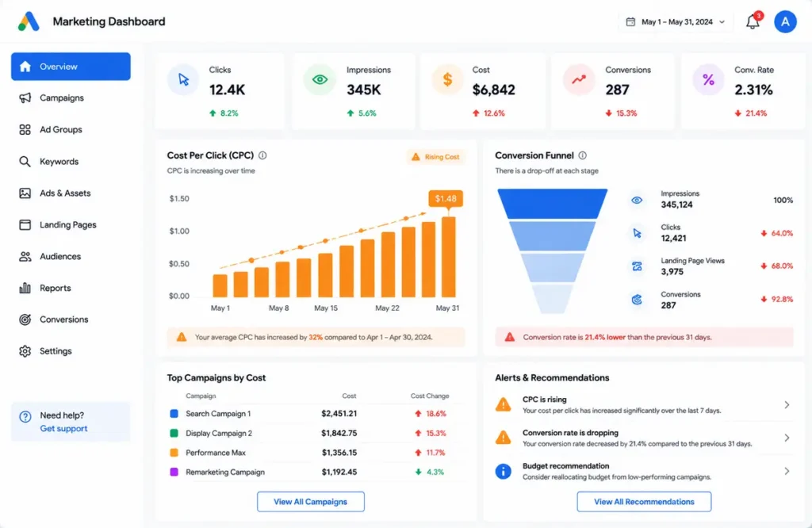Click the Cost dollar icon in stat card
The image size is (812, 528).
(447, 80)
